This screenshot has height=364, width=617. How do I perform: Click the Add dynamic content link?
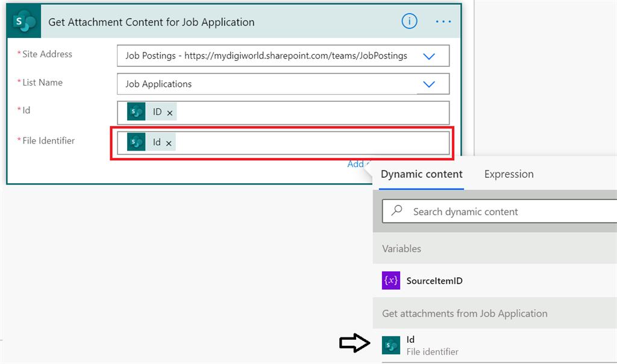coord(357,163)
